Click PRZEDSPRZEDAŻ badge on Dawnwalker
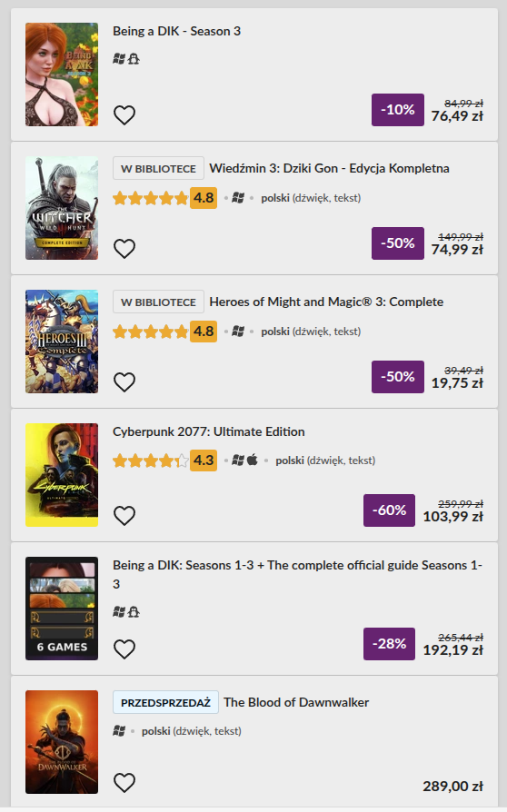The height and width of the screenshot is (812, 507). (x=165, y=703)
